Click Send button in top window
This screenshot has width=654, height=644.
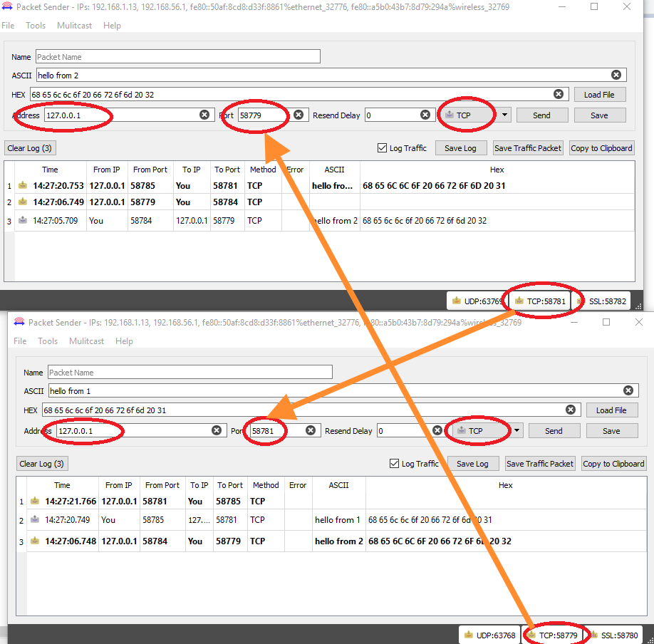pos(542,115)
